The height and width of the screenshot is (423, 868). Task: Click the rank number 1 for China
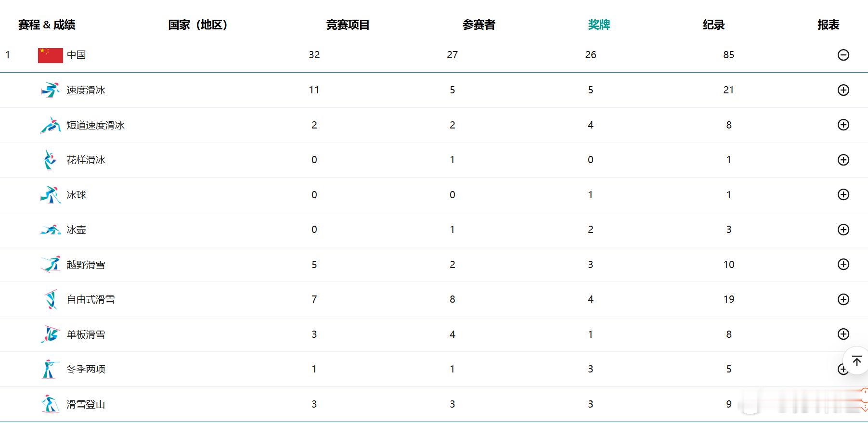pyautogui.click(x=8, y=55)
